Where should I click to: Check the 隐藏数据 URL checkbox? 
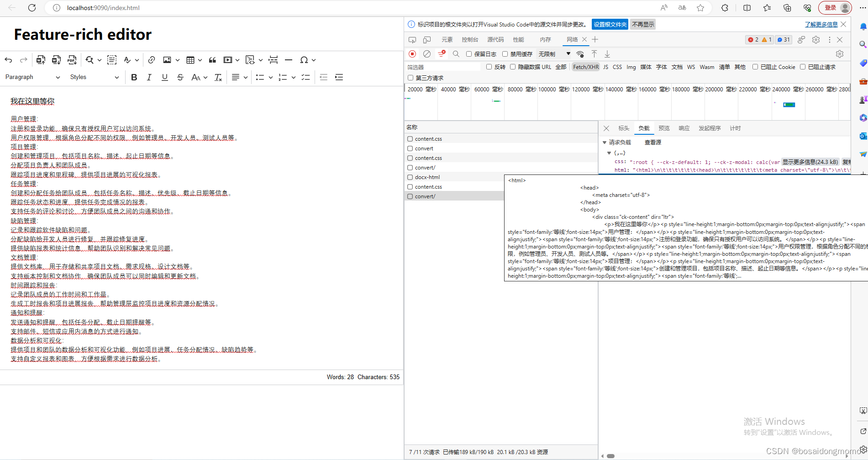click(513, 67)
